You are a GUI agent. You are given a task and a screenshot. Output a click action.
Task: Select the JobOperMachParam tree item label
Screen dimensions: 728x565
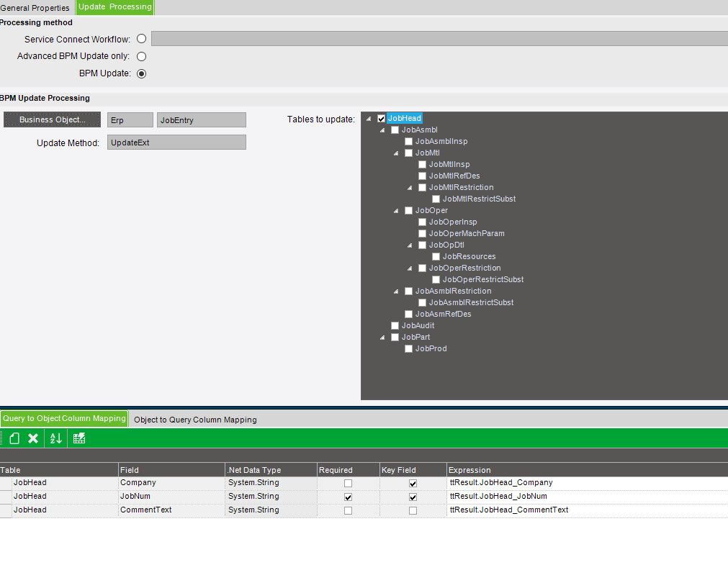click(x=467, y=233)
